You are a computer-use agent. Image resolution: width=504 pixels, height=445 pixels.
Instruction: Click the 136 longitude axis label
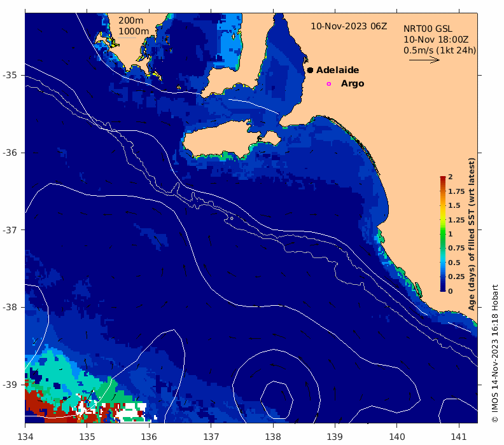click(149, 437)
